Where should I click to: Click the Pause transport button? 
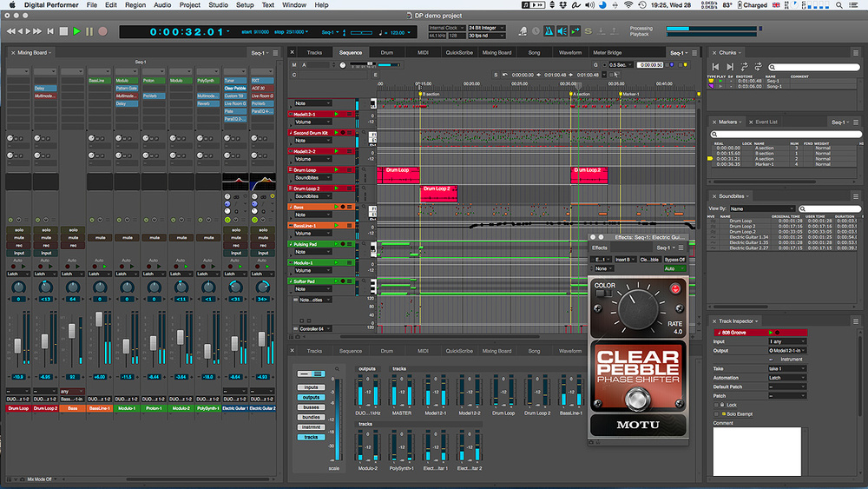(89, 31)
